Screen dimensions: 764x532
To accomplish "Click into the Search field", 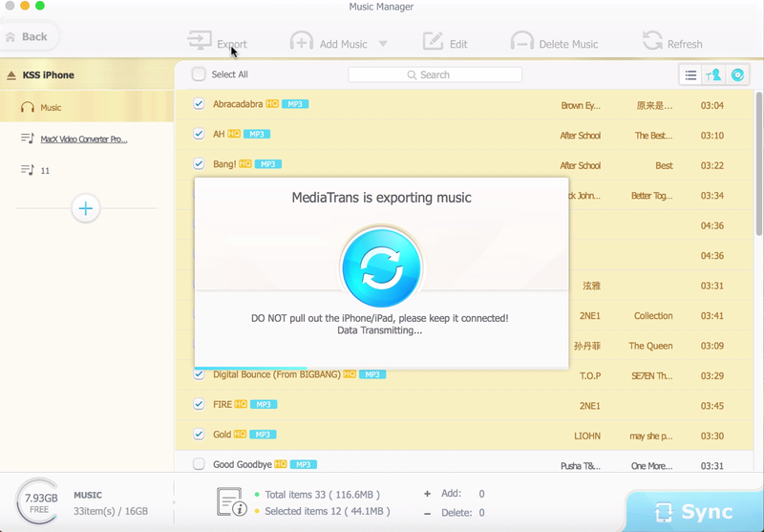I will [435, 75].
